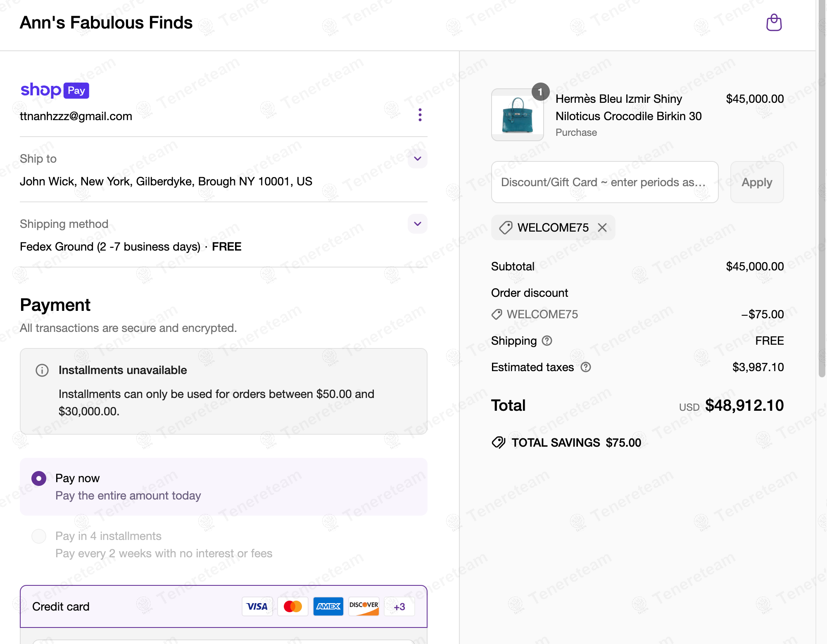Click the Mastercard icon

coord(293,606)
